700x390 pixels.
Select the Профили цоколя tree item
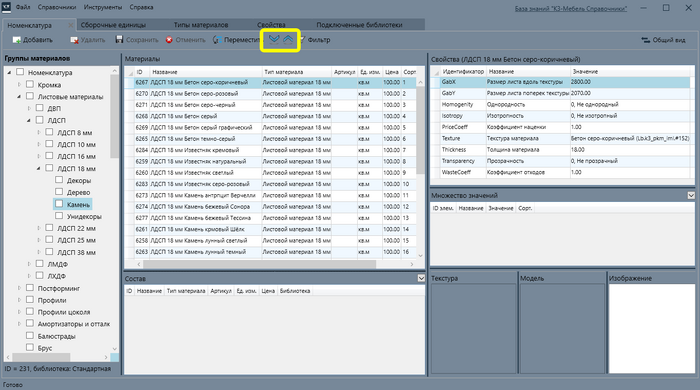[64, 312]
